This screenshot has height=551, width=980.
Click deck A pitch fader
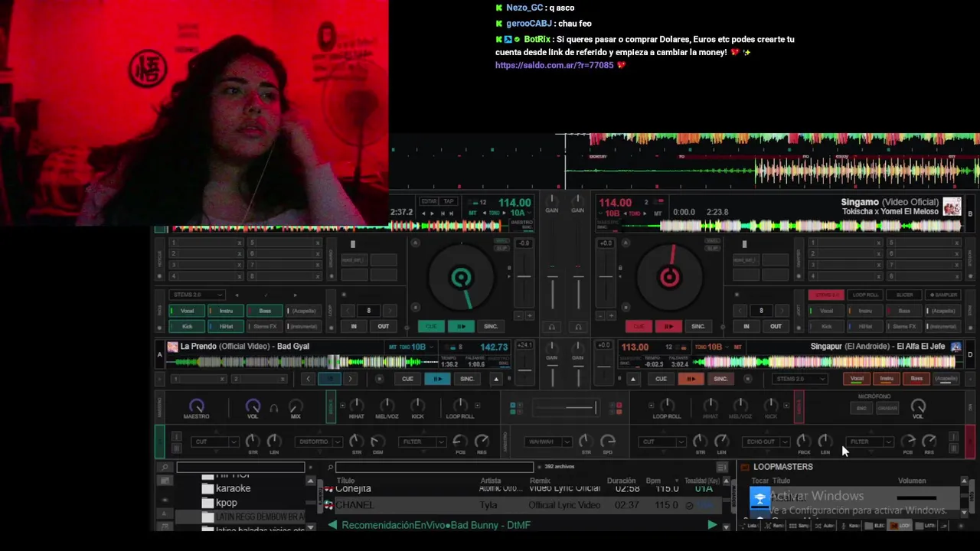coord(524,277)
